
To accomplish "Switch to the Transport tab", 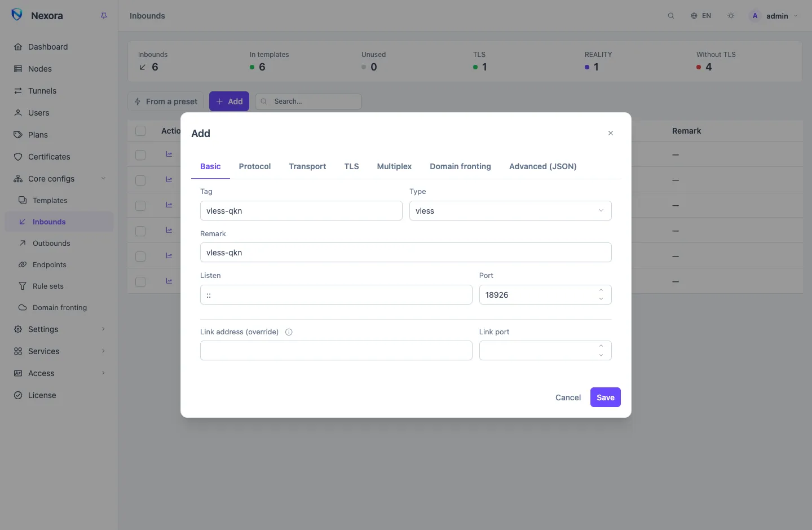I will pyautogui.click(x=307, y=166).
